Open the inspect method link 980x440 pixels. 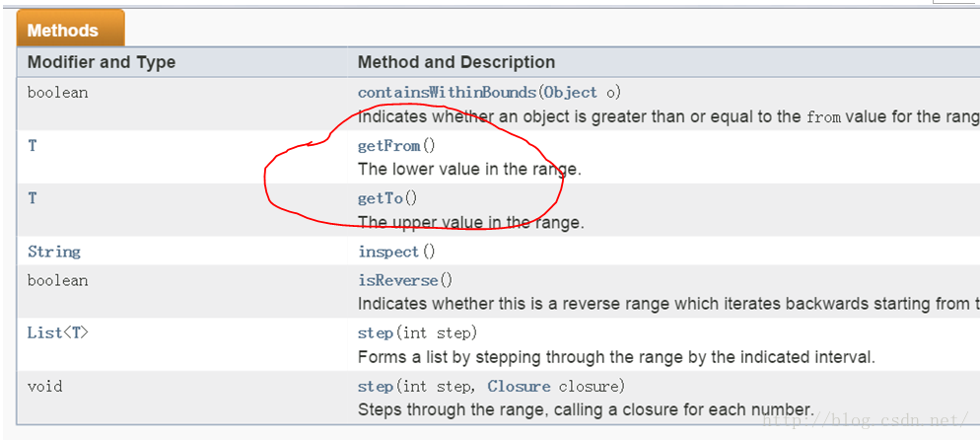coord(387,252)
